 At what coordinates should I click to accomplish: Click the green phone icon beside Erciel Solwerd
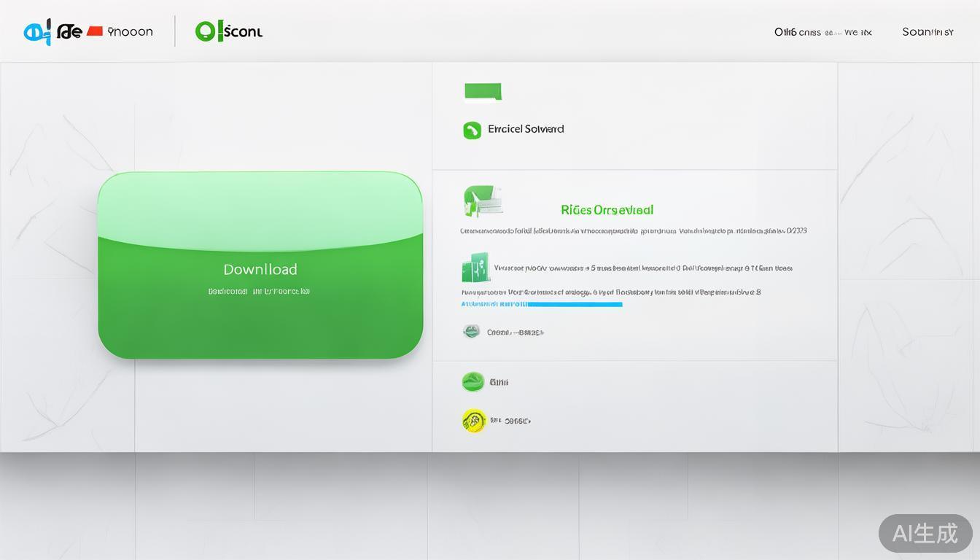(x=472, y=131)
